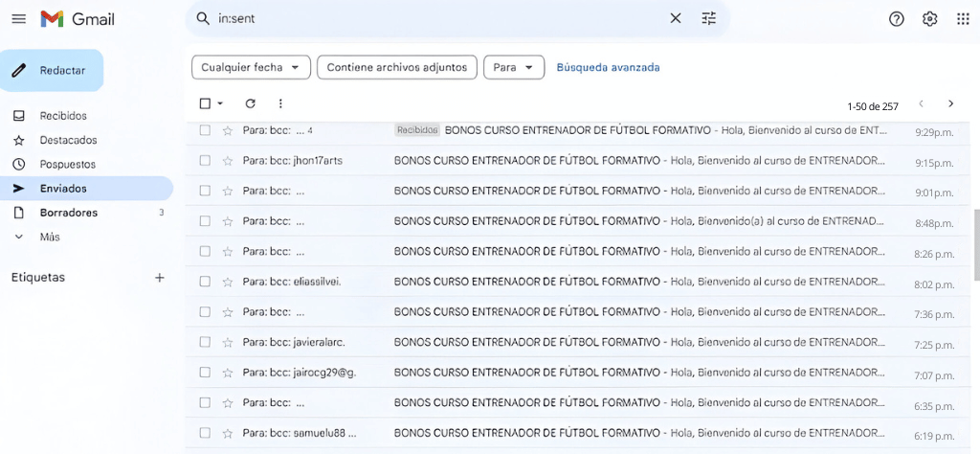Click the search options filter icon
Viewport: 980px width, 454px height.
click(x=708, y=18)
